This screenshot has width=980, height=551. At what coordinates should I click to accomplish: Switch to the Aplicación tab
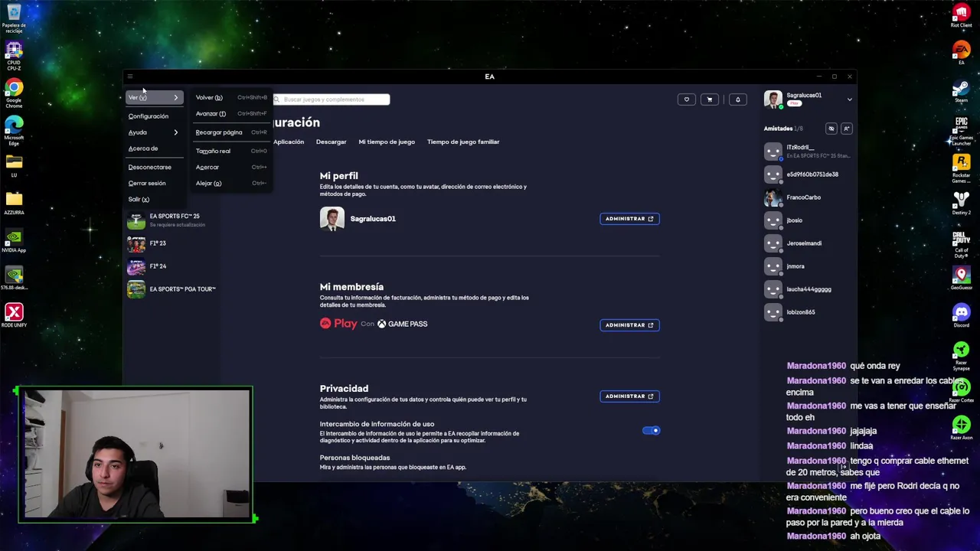[x=289, y=142]
